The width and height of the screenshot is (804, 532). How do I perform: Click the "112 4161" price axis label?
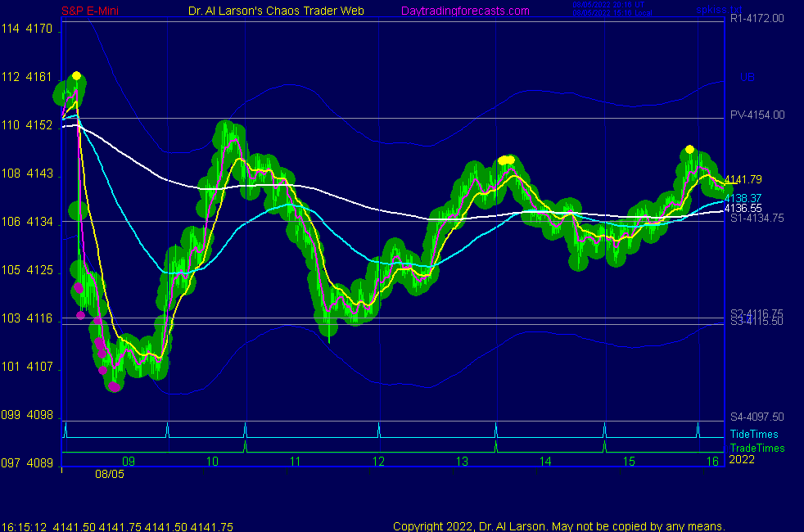pos(27,77)
